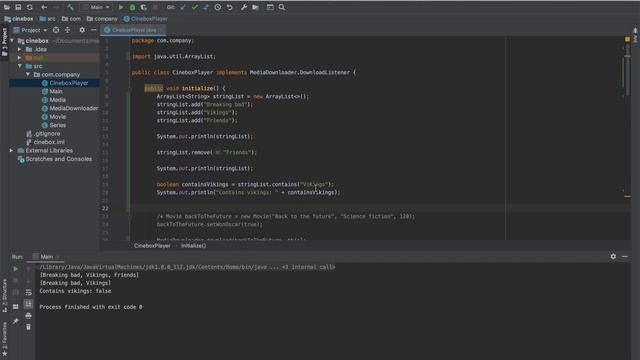Click the Save All icon

point(18,7)
